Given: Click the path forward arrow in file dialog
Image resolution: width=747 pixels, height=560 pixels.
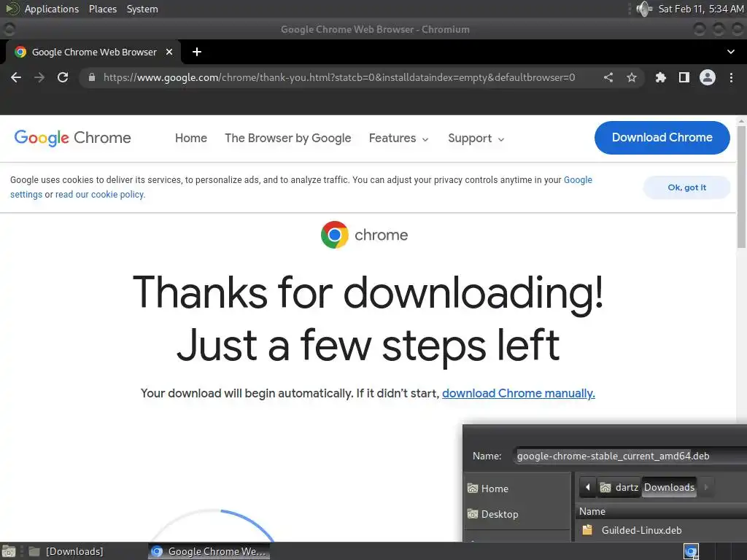Looking at the screenshot, I should coord(706,487).
